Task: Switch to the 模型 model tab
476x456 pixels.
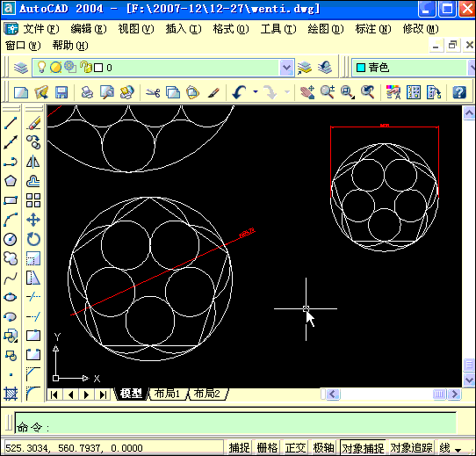Action: pos(131,394)
